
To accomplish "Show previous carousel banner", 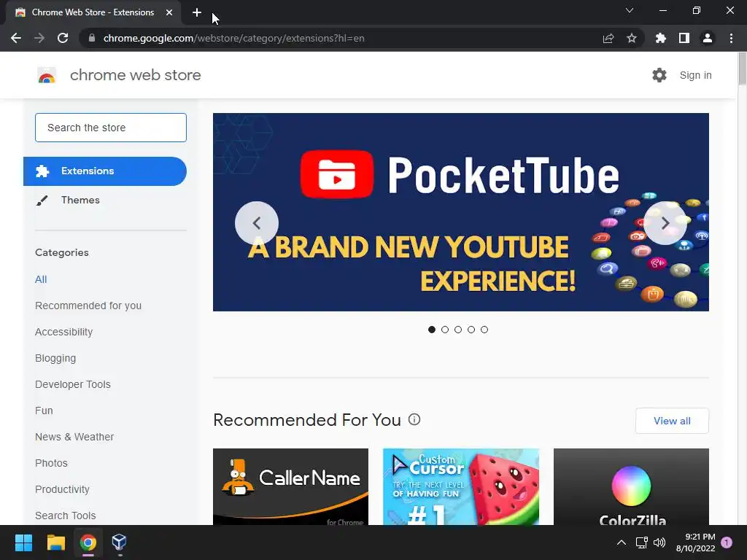I will tap(257, 223).
